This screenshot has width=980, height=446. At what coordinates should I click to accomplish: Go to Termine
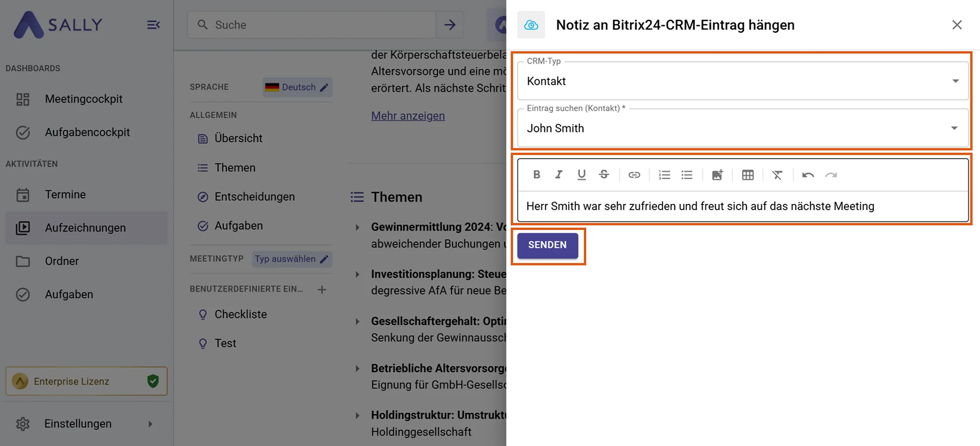87,194
